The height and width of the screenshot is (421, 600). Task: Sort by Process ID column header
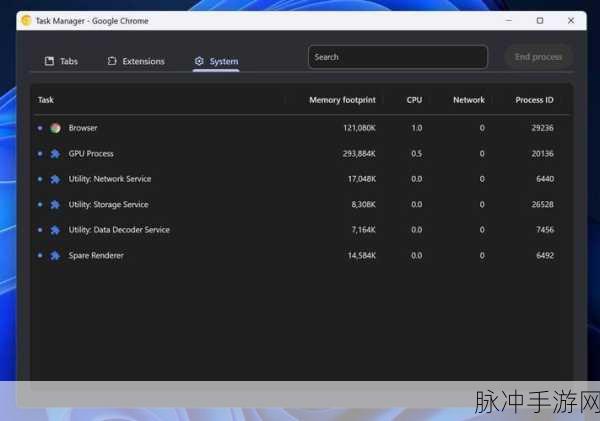tap(534, 100)
